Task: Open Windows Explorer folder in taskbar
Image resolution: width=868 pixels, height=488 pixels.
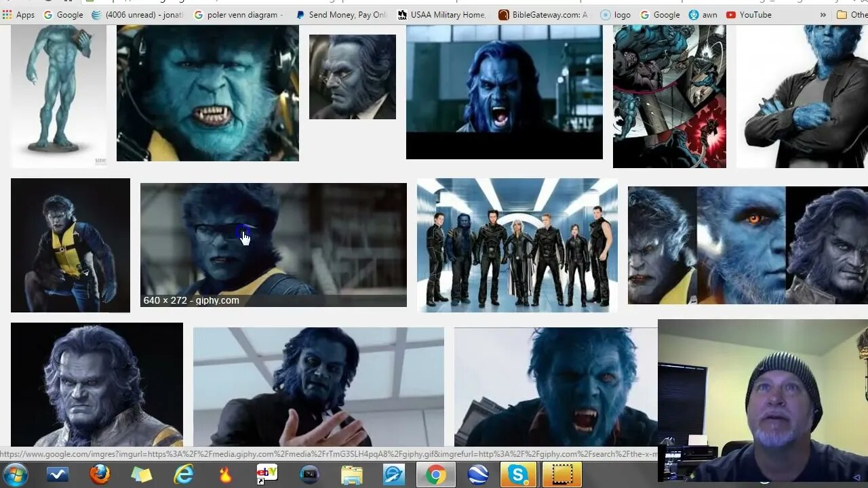Action: (351, 474)
